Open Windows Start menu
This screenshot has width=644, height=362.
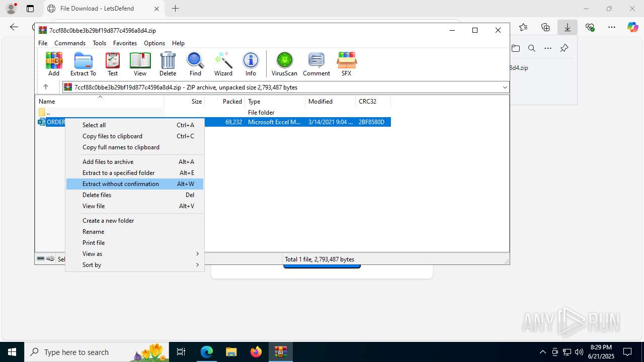[x=12, y=352]
